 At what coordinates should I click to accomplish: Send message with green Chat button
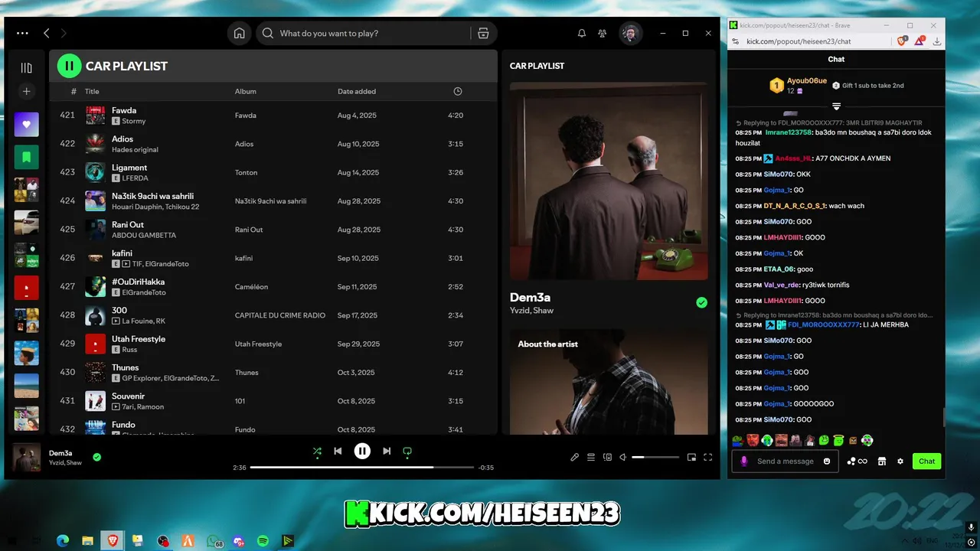coord(926,461)
